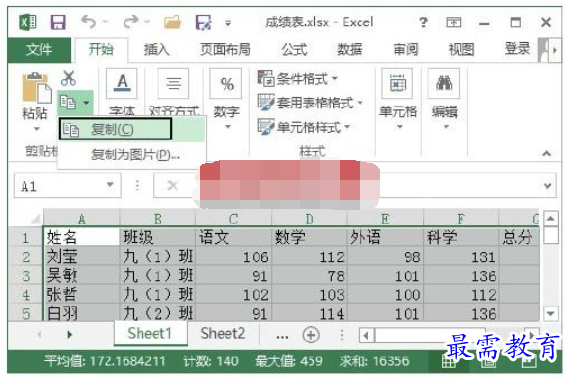This screenshot has width=568, height=378.
Task: Customize the Quick Access Toolbar dropdown
Action: coord(228,23)
